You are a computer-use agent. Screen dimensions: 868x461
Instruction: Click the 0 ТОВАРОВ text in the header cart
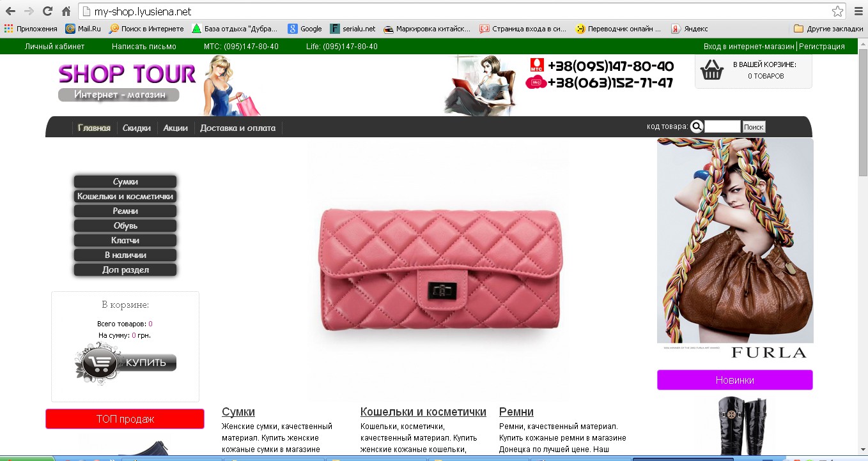[x=766, y=76]
